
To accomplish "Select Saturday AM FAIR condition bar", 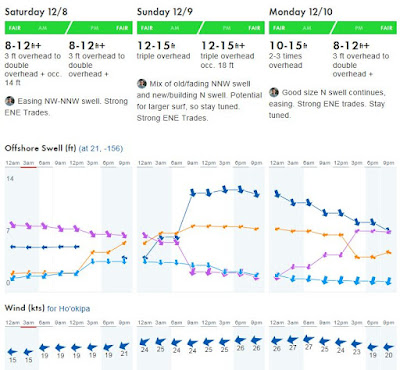I will pos(37,28).
